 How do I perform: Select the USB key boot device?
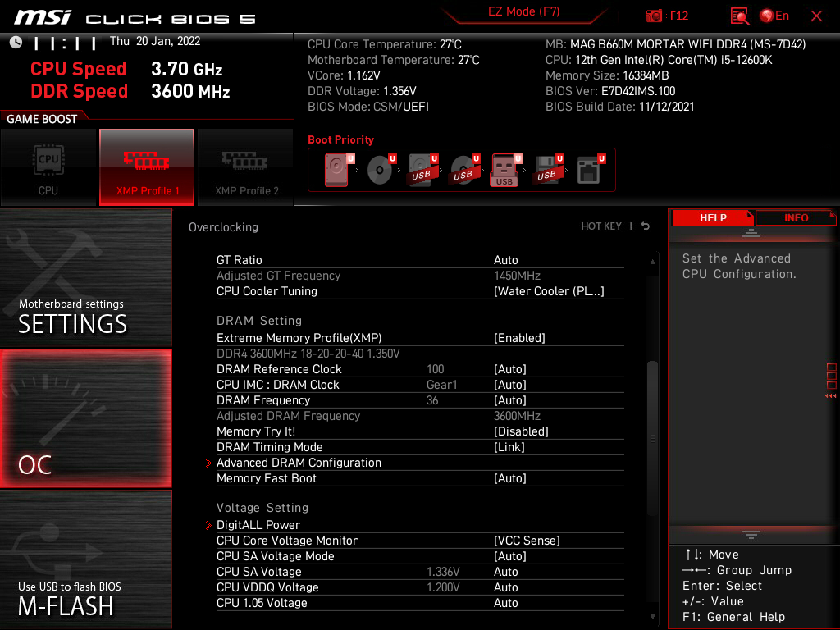(x=504, y=170)
